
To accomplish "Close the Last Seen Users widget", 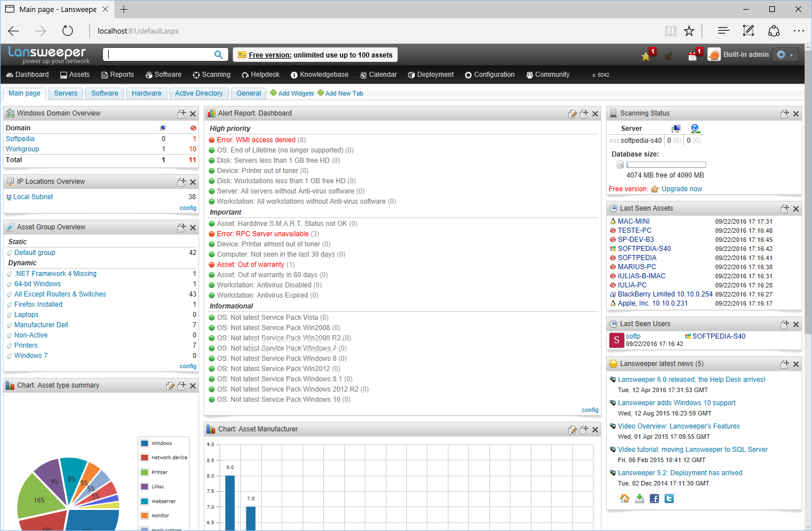I will tap(796, 324).
